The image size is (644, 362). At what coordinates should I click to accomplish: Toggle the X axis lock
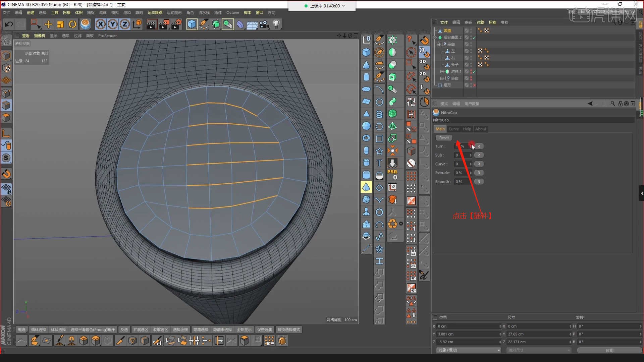point(101,24)
